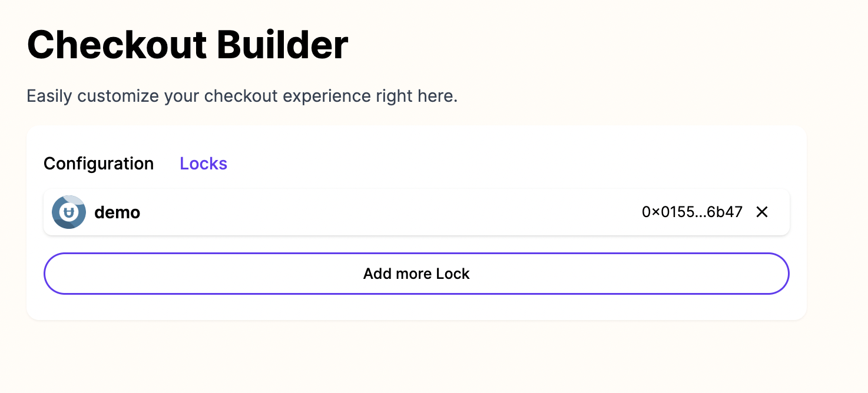The height and width of the screenshot is (393, 868).
Task: Click the word Builder in the title
Action: click(x=283, y=45)
